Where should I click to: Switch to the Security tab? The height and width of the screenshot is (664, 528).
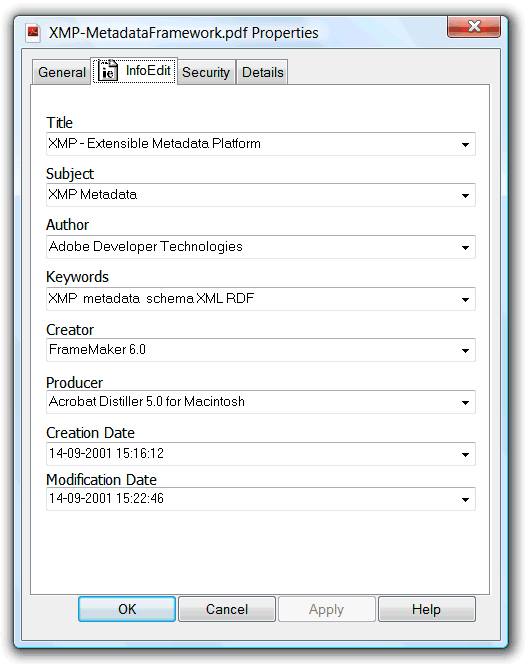206,72
